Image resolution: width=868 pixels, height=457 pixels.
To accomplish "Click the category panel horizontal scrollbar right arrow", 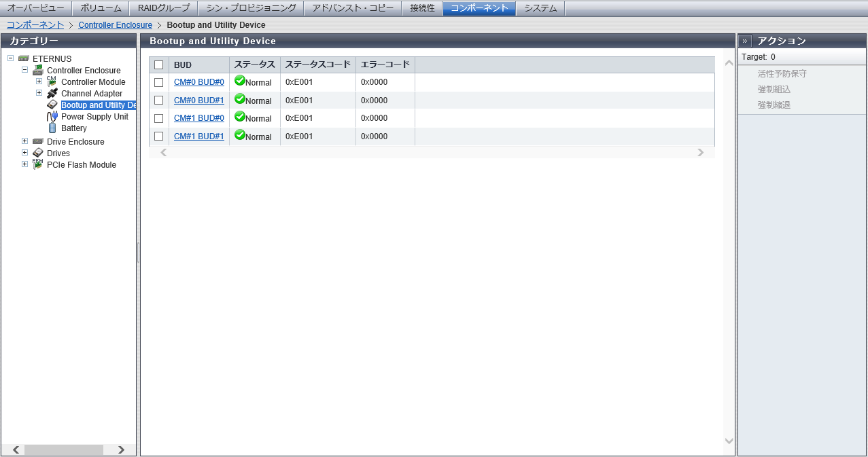I will 121,450.
